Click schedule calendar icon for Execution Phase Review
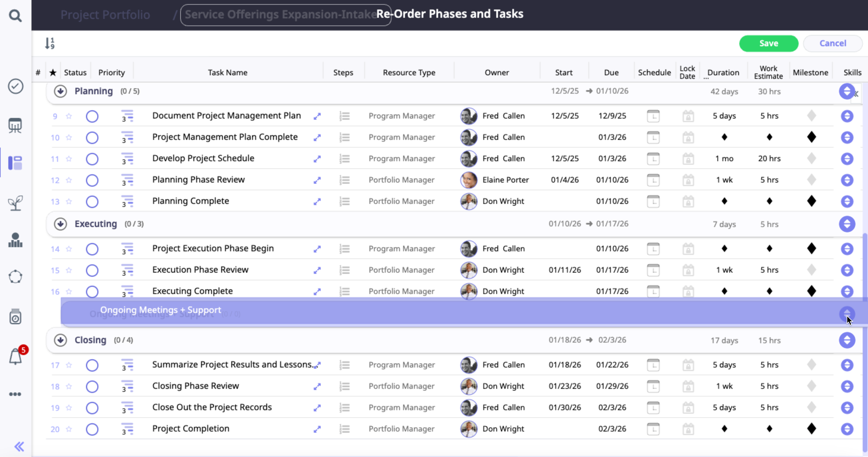Viewport: 868px width, 457px height. (653, 270)
